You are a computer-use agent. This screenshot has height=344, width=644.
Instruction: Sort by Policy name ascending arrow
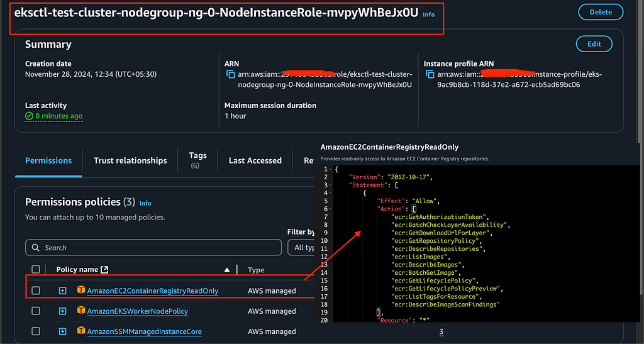tap(226, 270)
